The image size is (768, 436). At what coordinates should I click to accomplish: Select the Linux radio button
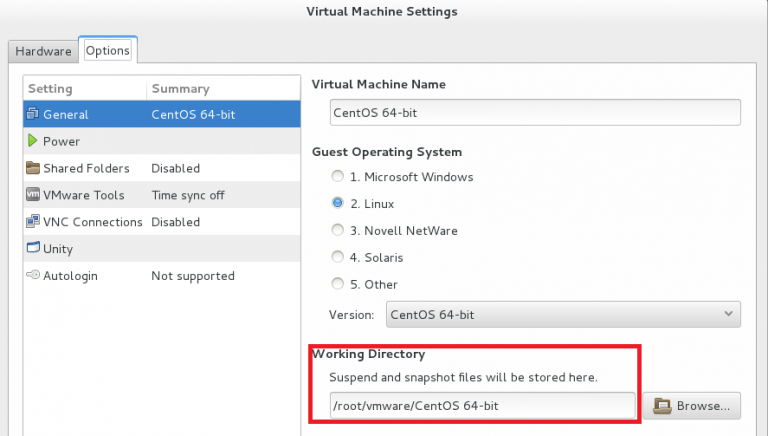pyautogui.click(x=337, y=203)
